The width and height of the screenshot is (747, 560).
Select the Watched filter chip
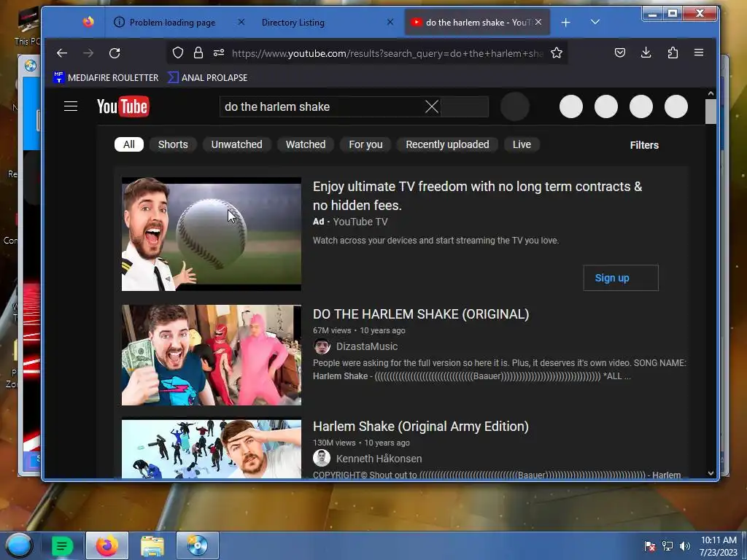pos(306,144)
